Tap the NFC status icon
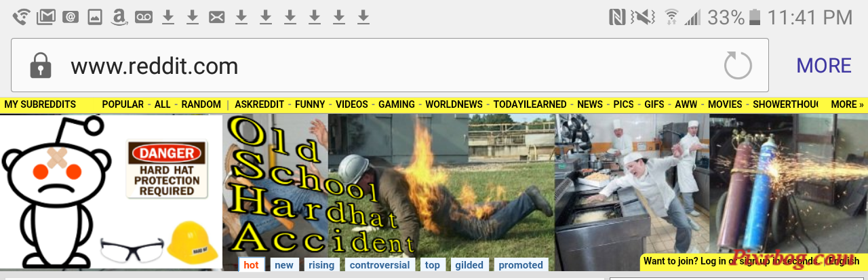Screen dimensions: 868x280 click(x=617, y=17)
